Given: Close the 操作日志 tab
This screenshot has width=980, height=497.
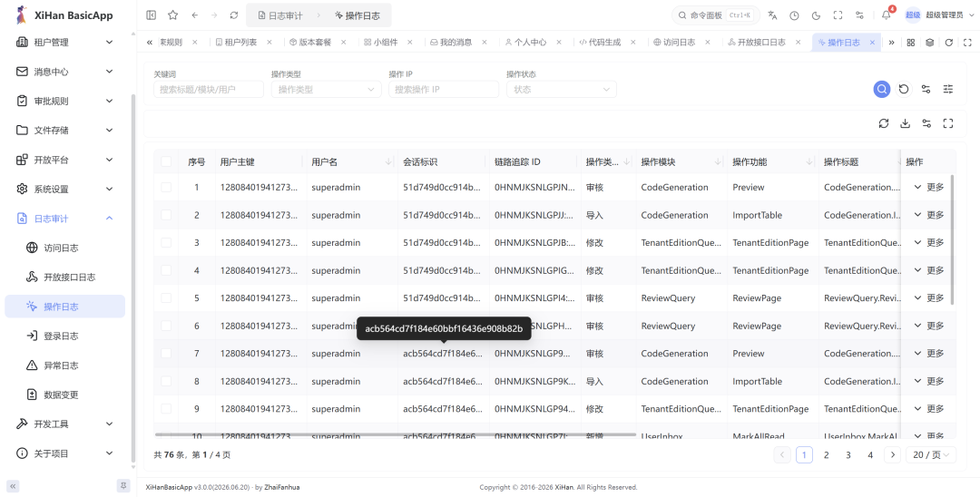Looking at the screenshot, I should click(872, 43).
